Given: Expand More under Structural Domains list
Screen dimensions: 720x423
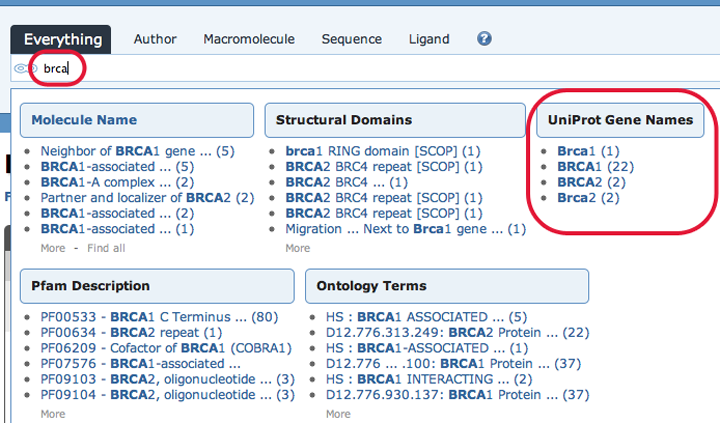Looking at the screenshot, I should [298, 248].
